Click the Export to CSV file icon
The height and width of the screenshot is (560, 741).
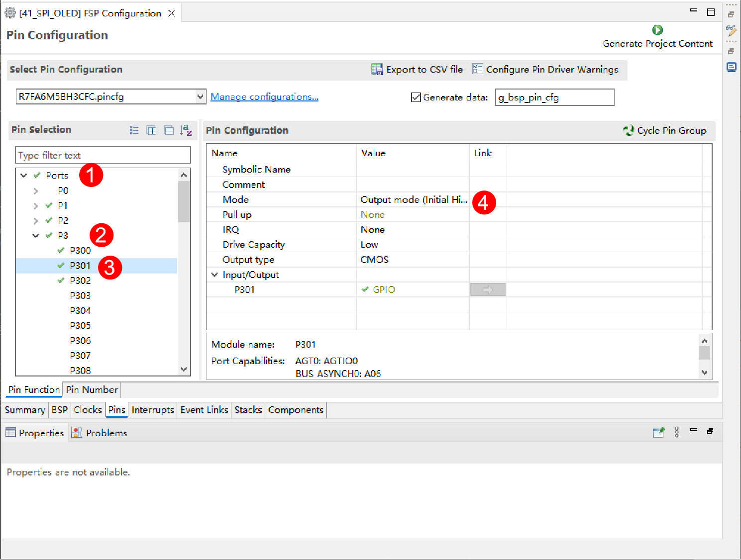click(377, 69)
